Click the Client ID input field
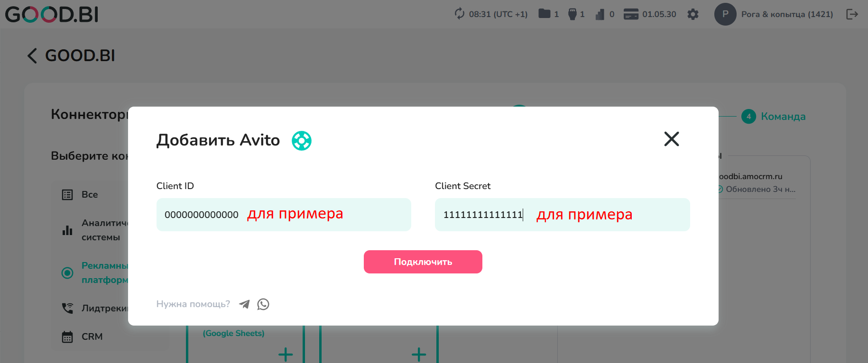This screenshot has height=363, width=868. (284, 215)
